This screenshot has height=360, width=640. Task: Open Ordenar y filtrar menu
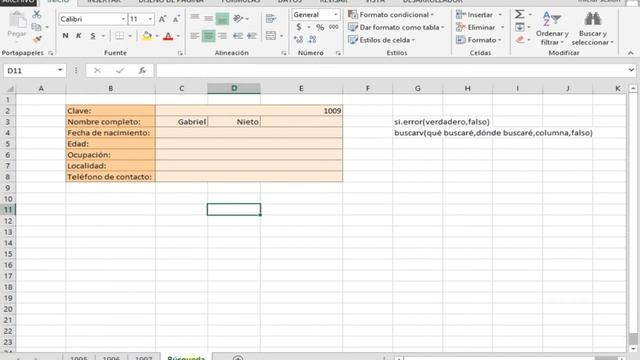[552, 29]
